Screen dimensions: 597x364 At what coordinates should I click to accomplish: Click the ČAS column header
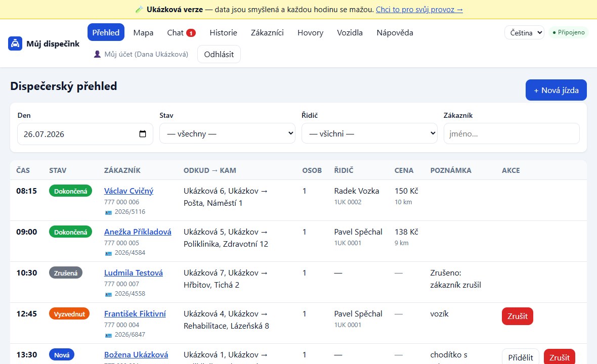(x=23, y=170)
